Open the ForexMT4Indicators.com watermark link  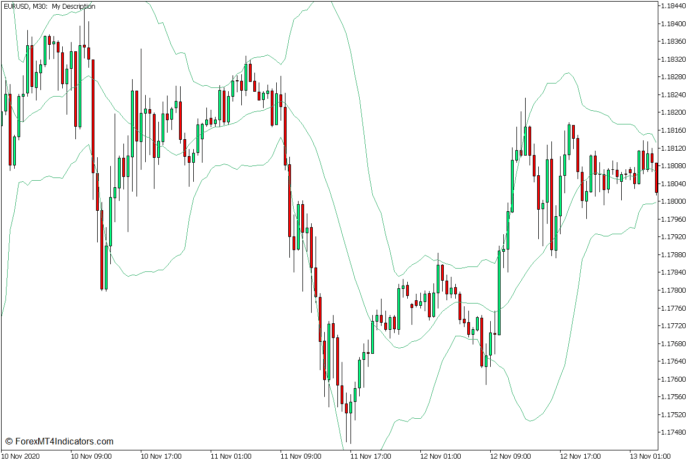[59, 441]
